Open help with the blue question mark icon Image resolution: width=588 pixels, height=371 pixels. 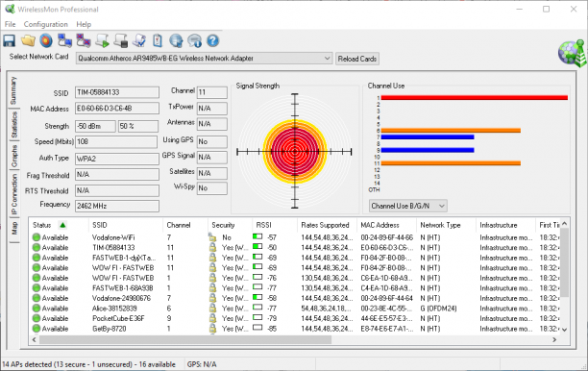pos(212,40)
